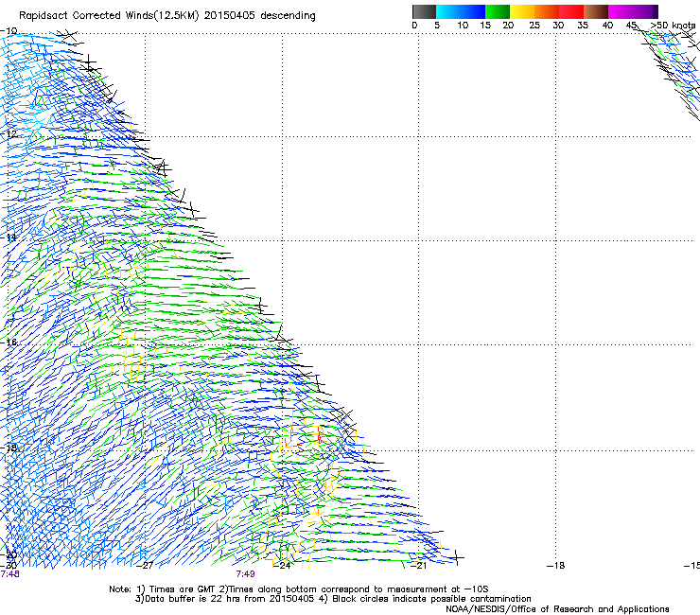Click the purple '7:49' time label
The width and height of the screenshot is (700, 615).
click(x=246, y=574)
